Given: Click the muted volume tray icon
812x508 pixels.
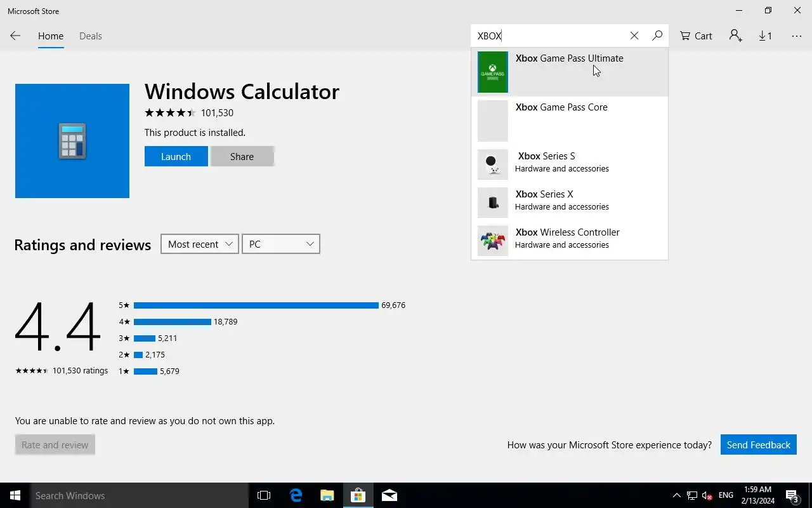Looking at the screenshot, I should 707,495.
